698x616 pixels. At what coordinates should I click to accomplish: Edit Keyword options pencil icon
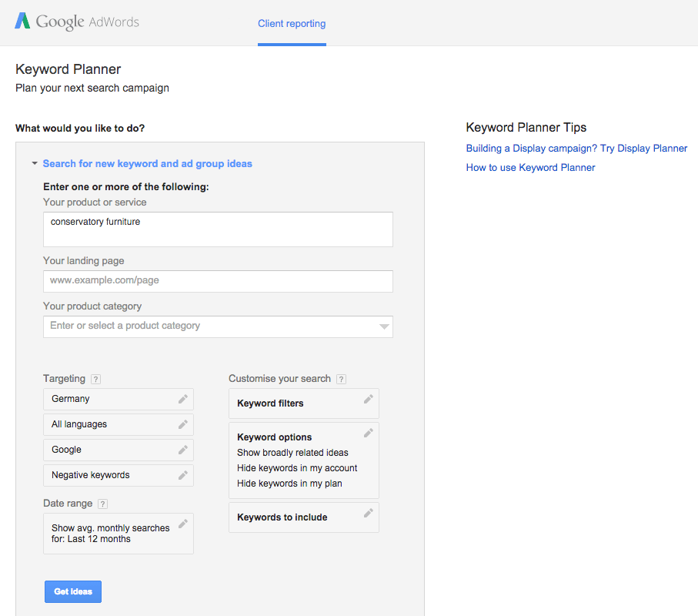pos(368,433)
